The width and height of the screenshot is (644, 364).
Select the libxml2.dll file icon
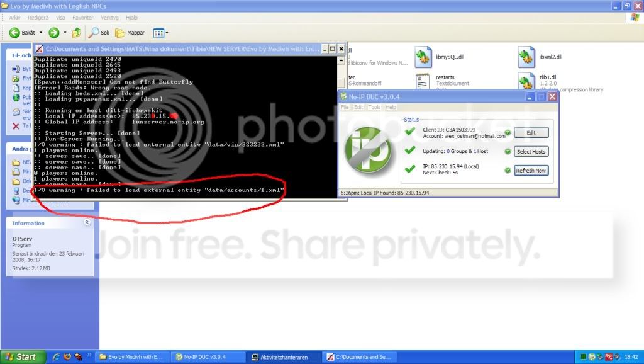526,57
